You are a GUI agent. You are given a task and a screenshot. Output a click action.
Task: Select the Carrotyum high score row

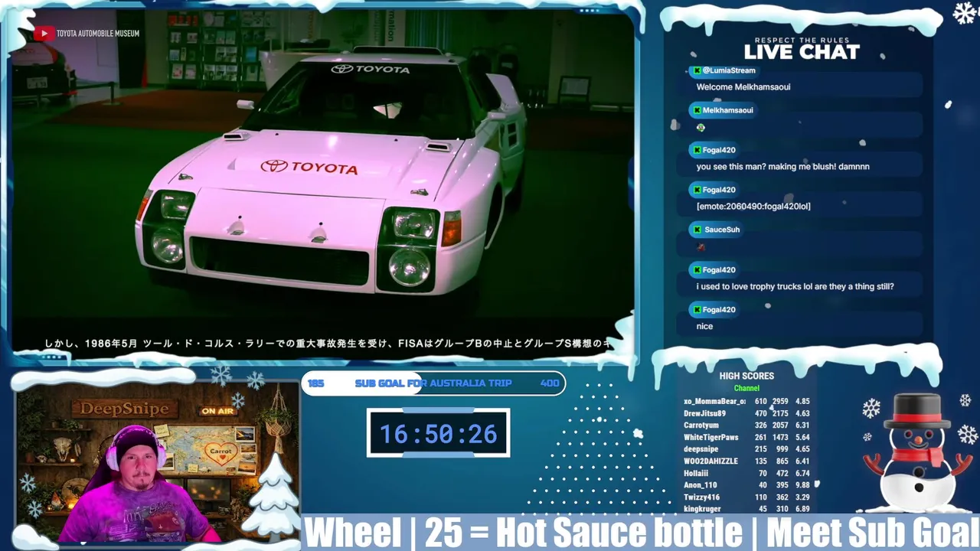(x=746, y=425)
